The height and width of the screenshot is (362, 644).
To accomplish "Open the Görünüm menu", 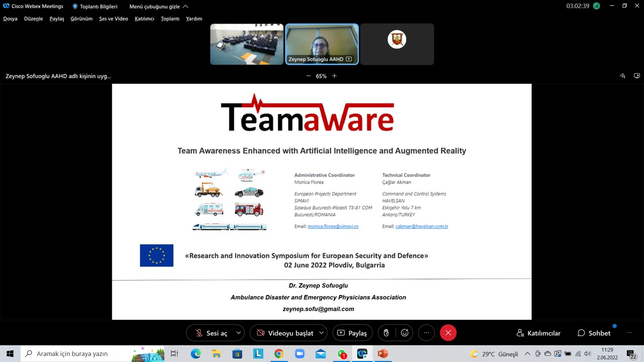I will tap(82, 19).
